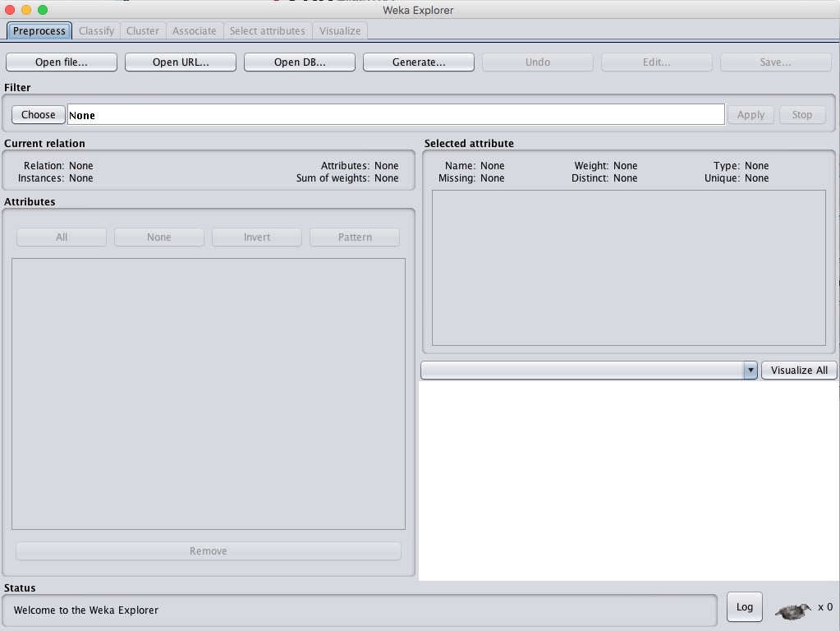Click the Visualize All button

[799, 371]
